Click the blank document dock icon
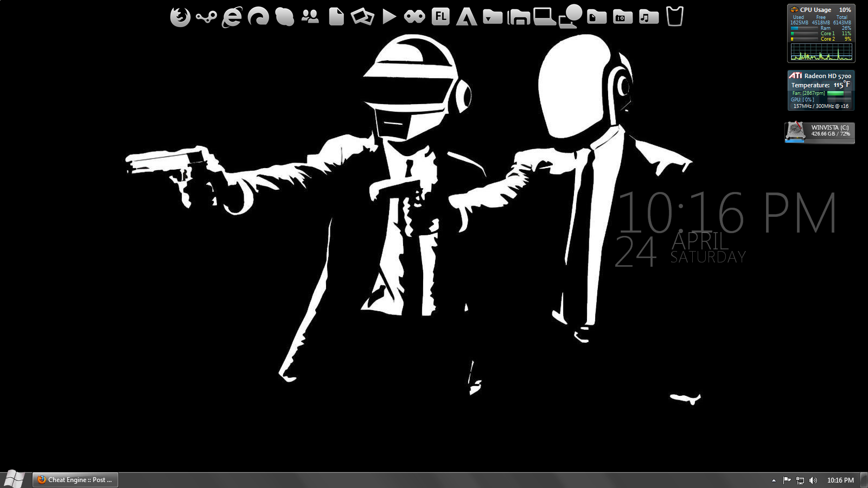Viewport: 868px width, 488px height. tap(336, 17)
